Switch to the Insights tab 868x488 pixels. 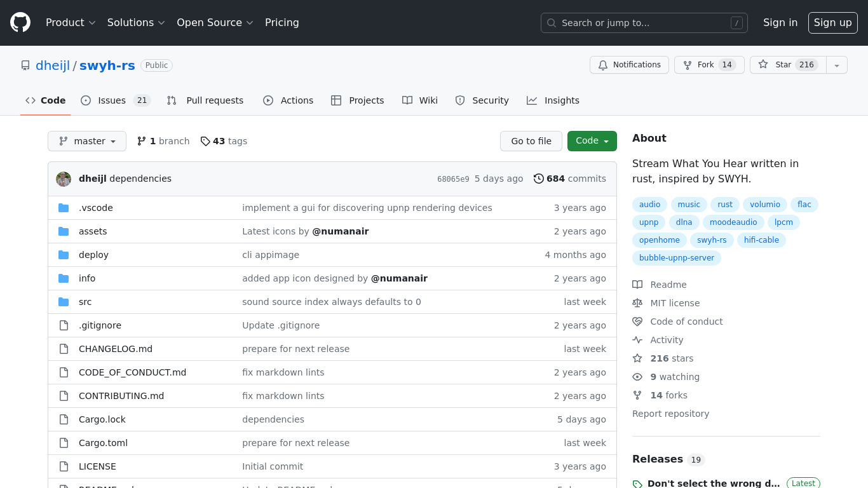pyautogui.click(x=553, y=100)
